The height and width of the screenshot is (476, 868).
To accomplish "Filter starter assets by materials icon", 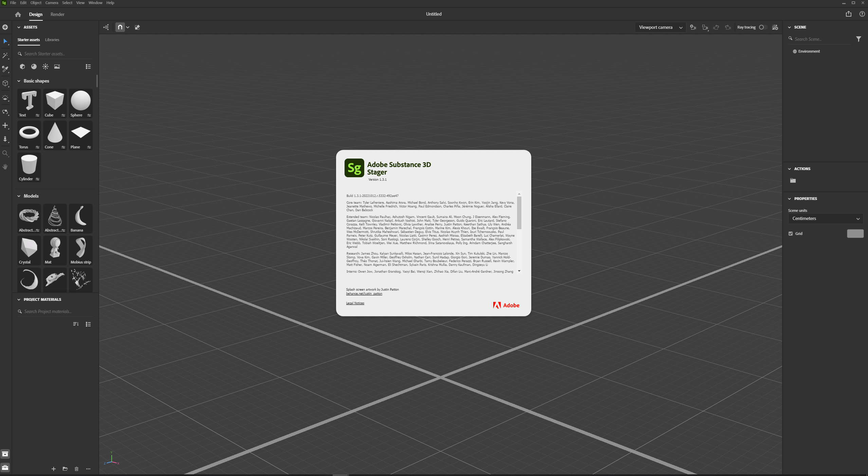I will point(34,67).
